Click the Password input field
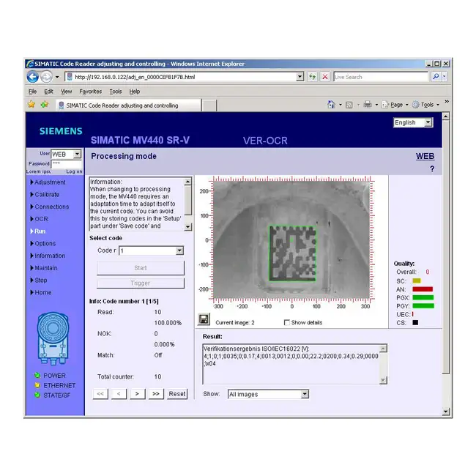 pyautogui.click(x=67, y=164)
